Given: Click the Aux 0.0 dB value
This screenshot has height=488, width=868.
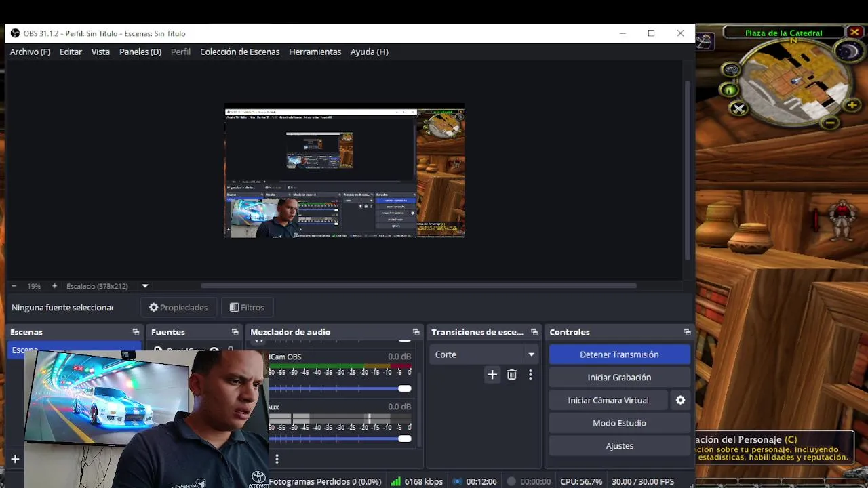Looking at the screenshot, I should point(399,407).
